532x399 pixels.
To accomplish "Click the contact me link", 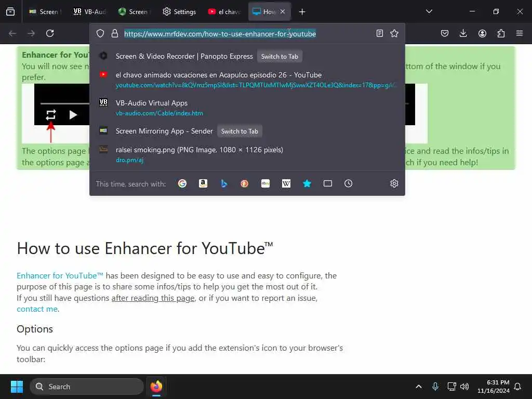I will point(37,309).
